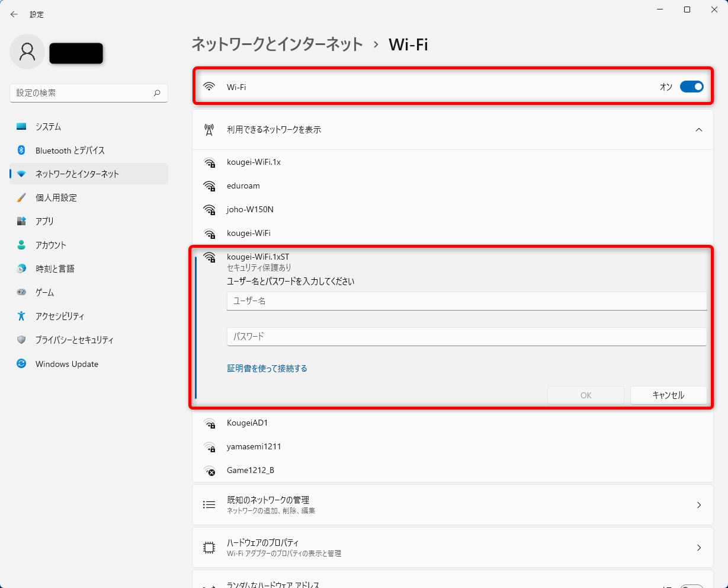This screenshot has width=728, height=588.
Task: Collapse the available networks list
Action: [699, 130]
